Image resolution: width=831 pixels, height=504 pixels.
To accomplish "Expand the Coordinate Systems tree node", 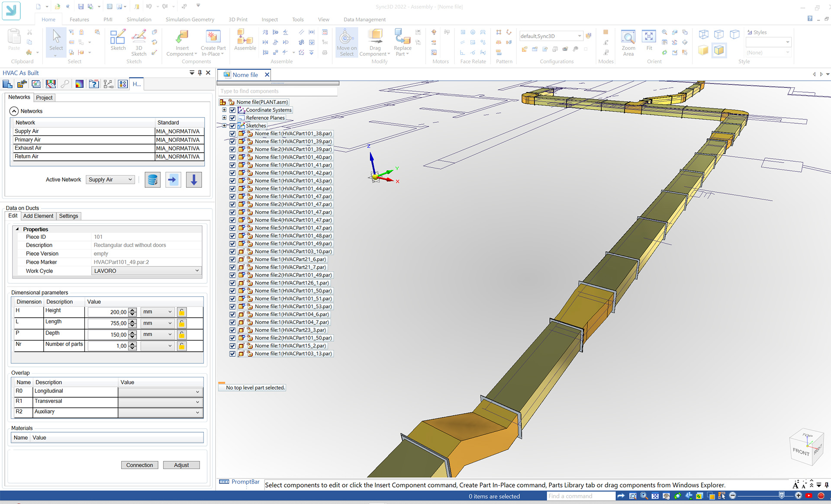I will [x=224, y=110].
